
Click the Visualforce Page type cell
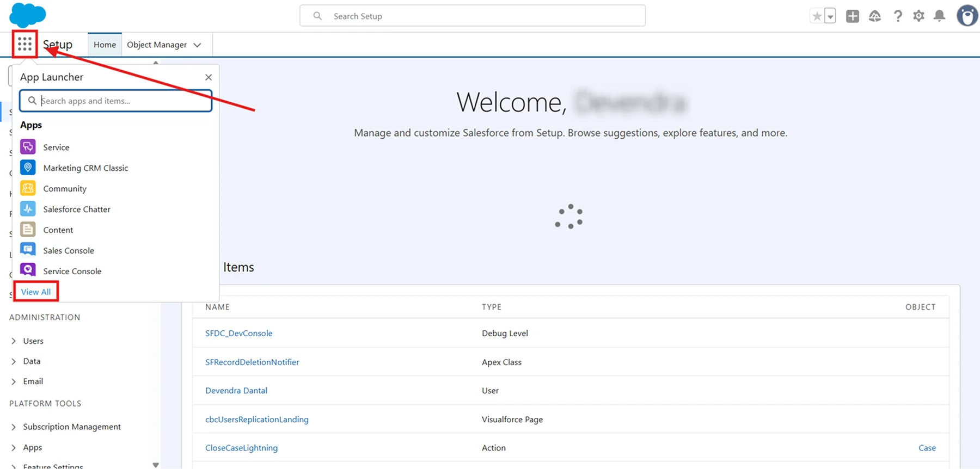512,419
